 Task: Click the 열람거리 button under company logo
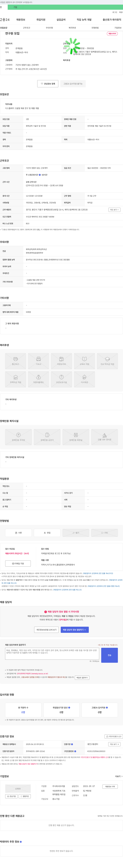pos(25,796)
